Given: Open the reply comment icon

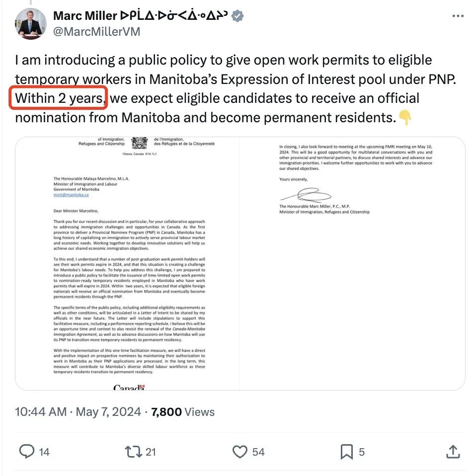Looking at the screenshot, I should (27, 452).
